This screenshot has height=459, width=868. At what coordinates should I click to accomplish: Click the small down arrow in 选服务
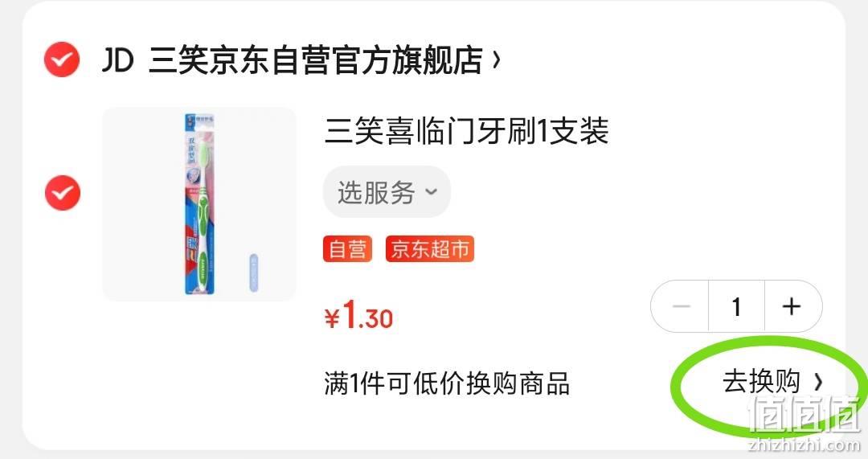(432, 192)
